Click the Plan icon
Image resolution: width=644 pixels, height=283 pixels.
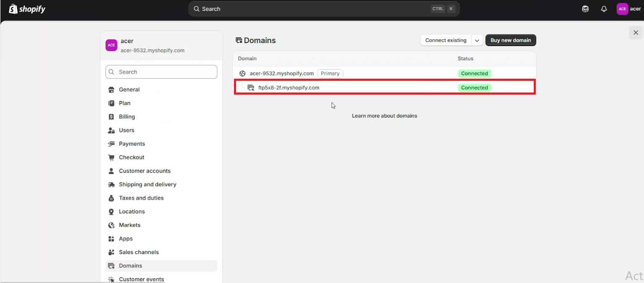coord(111,103)
